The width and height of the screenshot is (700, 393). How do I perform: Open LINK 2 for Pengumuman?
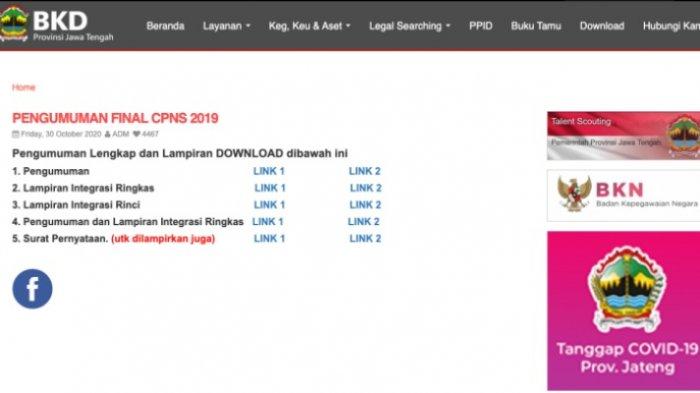[365, 171]
